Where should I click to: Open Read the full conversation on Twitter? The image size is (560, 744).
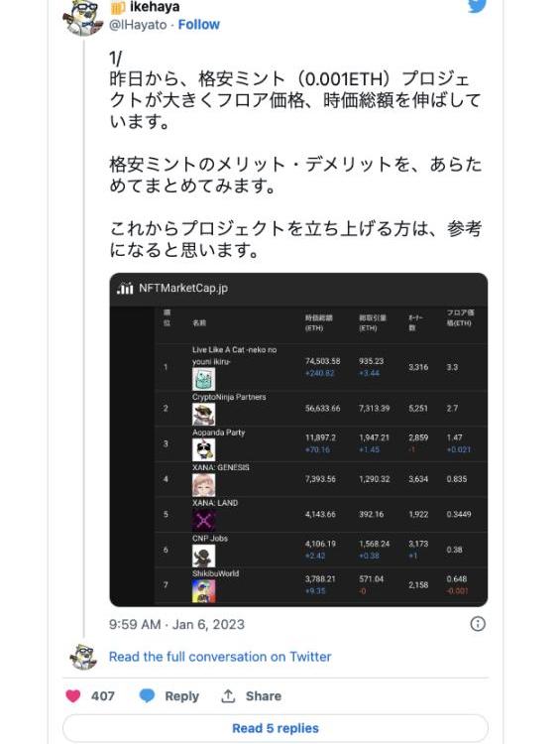pos(220,657)
